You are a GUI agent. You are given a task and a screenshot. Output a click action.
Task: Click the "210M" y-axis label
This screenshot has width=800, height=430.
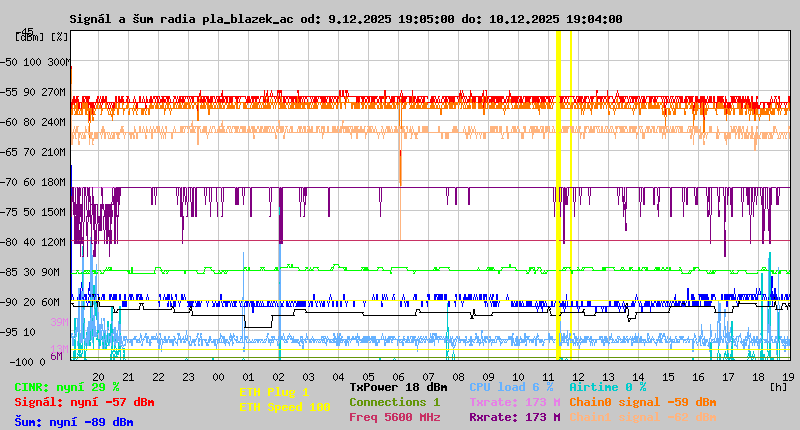point(56,152)
